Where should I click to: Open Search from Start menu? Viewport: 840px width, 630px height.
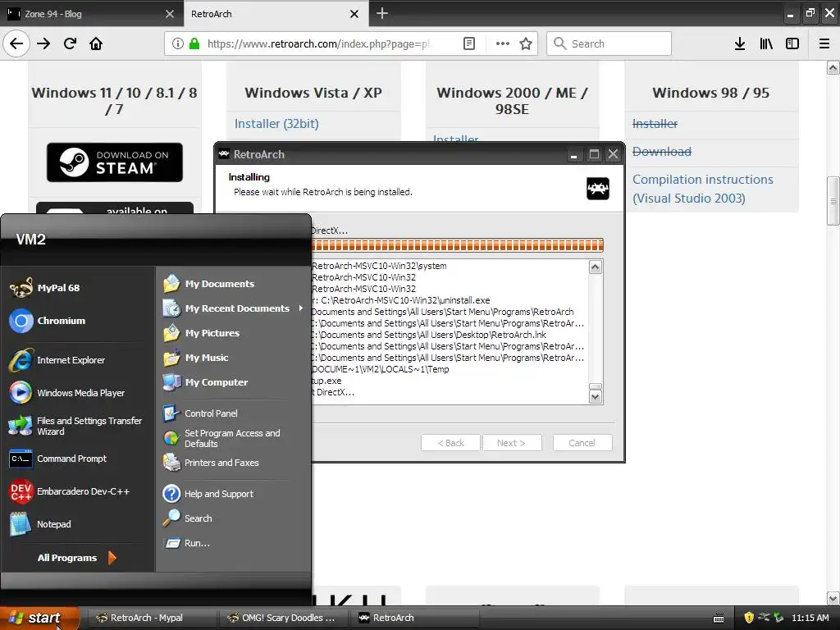coord(232,518)
